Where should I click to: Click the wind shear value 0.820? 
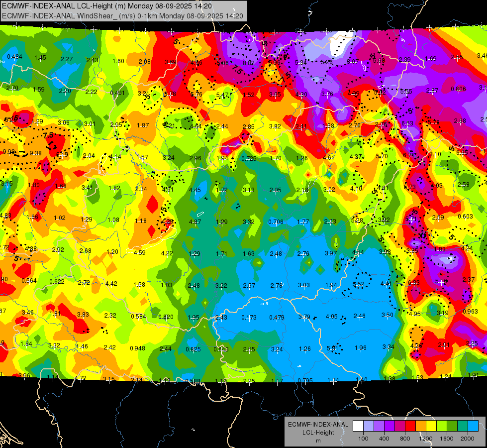click(x=166, y=318)
